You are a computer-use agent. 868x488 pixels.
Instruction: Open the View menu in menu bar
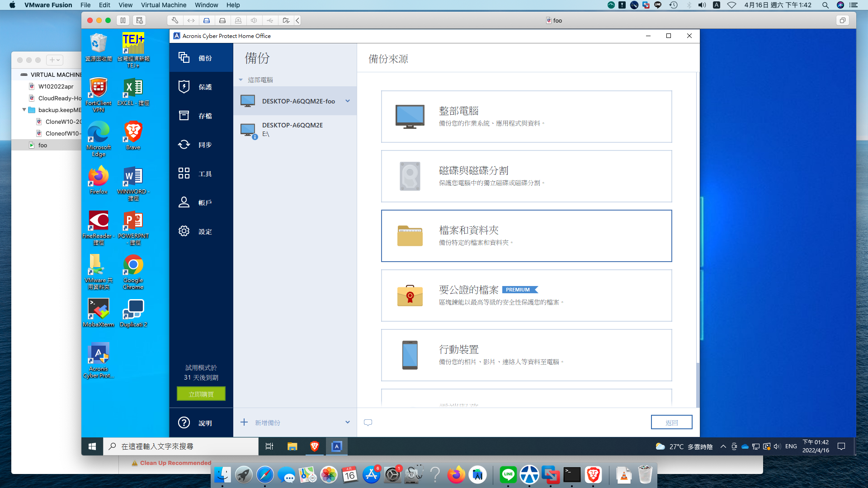pos(125,5)
